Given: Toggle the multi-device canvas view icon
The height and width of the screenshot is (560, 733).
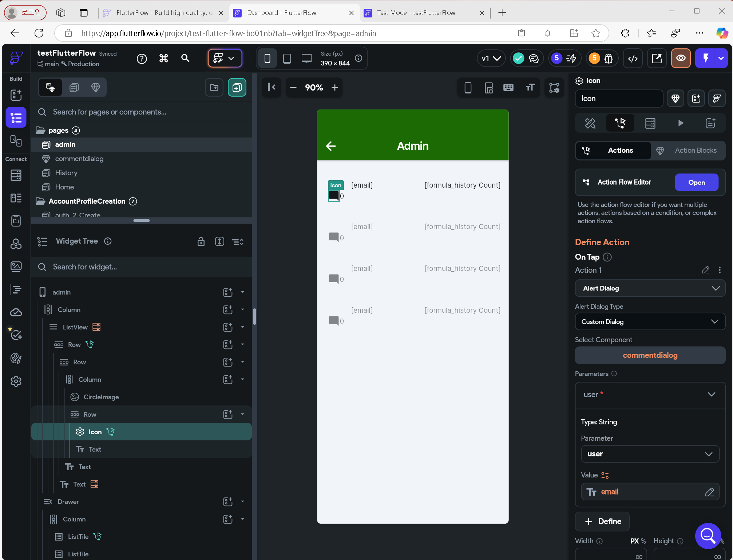Looking at the screenshot, I should 489,87.
